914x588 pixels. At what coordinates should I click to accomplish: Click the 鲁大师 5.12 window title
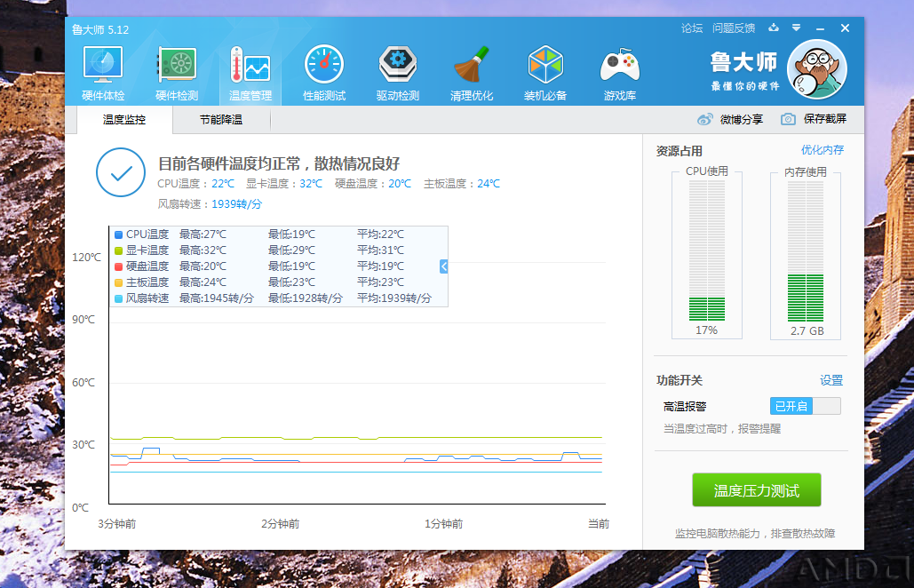[x=100, y=29]
